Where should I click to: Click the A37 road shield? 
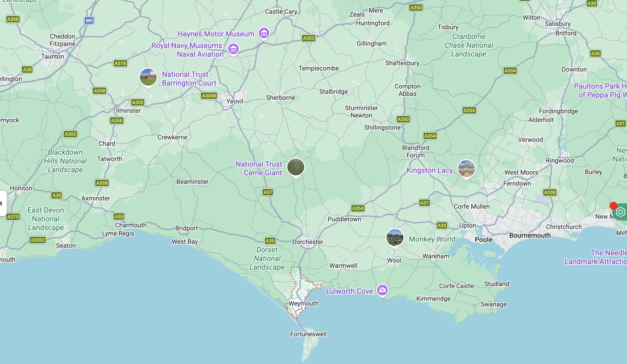click(x=268, y=192)
